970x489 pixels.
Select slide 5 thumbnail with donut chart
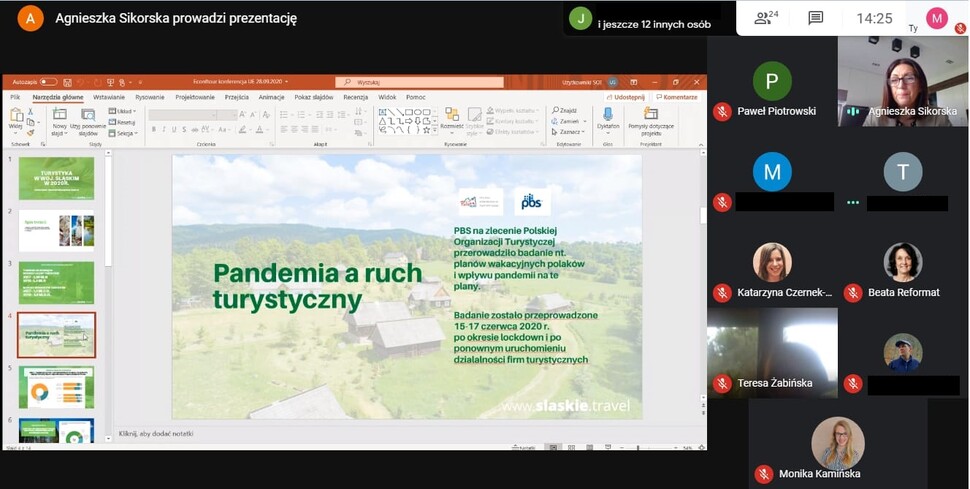click(56, 387)
